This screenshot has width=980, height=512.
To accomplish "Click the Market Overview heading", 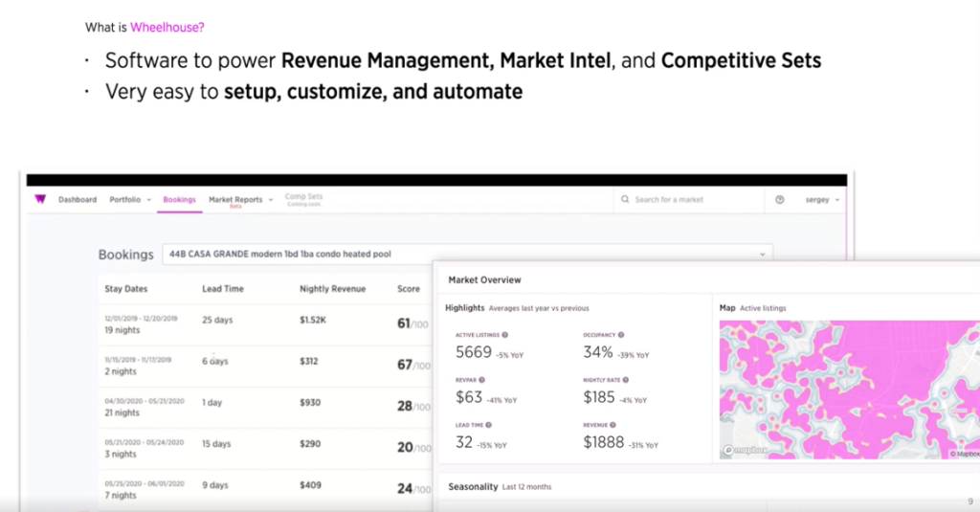I will (484, 280).
